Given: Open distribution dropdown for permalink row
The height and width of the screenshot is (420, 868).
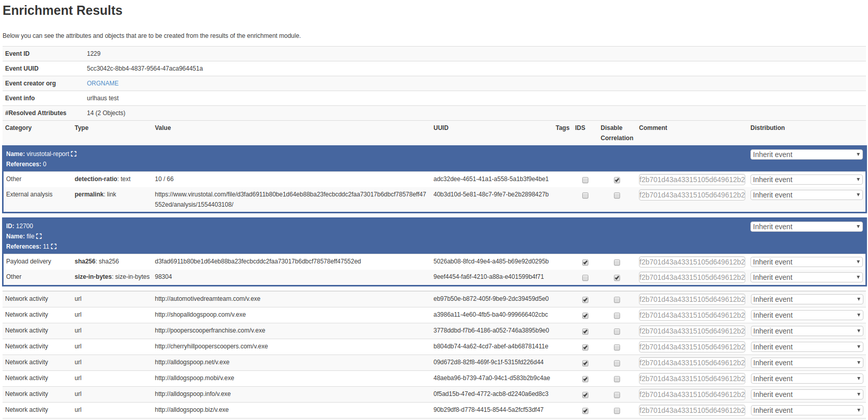Looking at the screenshot, I should pyautogui.click(x=806, y=195).
